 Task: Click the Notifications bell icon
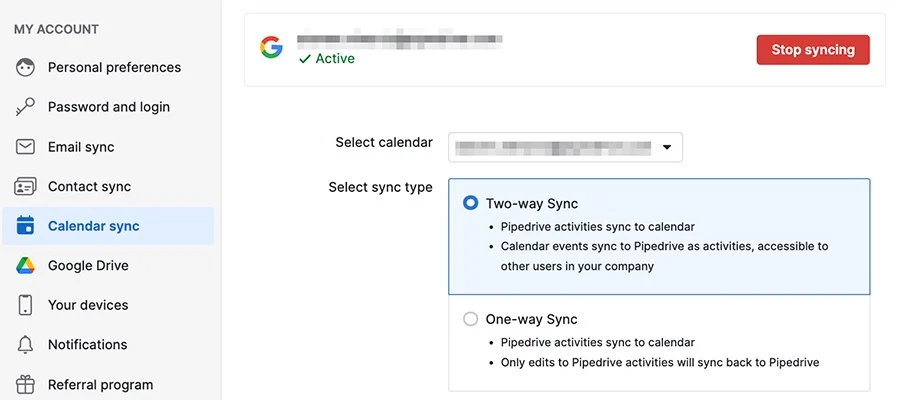point(25,344)
